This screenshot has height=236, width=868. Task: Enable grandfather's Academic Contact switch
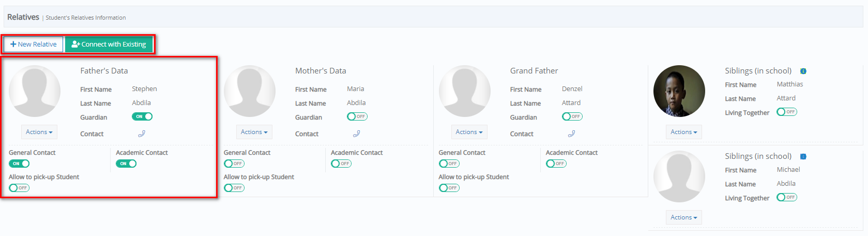click(556, 164)
